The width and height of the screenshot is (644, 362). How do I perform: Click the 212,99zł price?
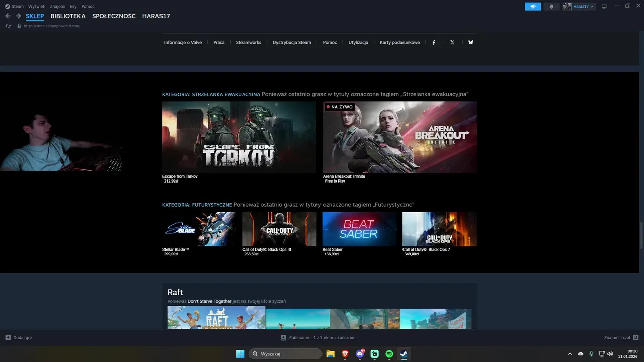[x=171, y=181]
